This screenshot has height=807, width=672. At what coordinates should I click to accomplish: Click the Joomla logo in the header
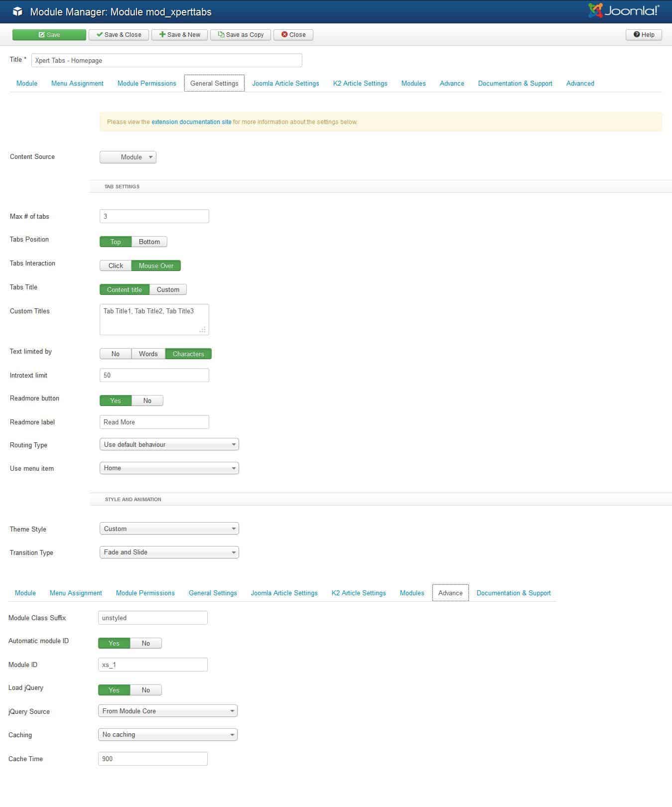(624, 11)
